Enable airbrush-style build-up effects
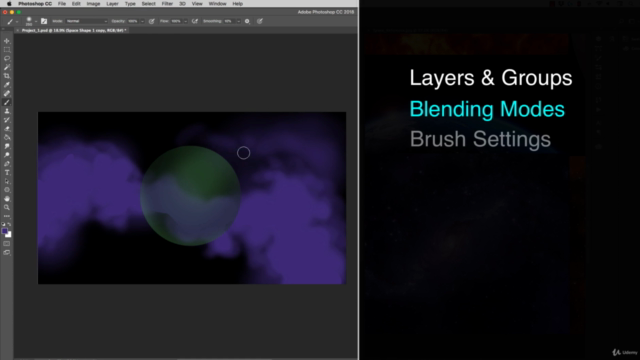The image size is (640, 360). click(x=195, y=21)
